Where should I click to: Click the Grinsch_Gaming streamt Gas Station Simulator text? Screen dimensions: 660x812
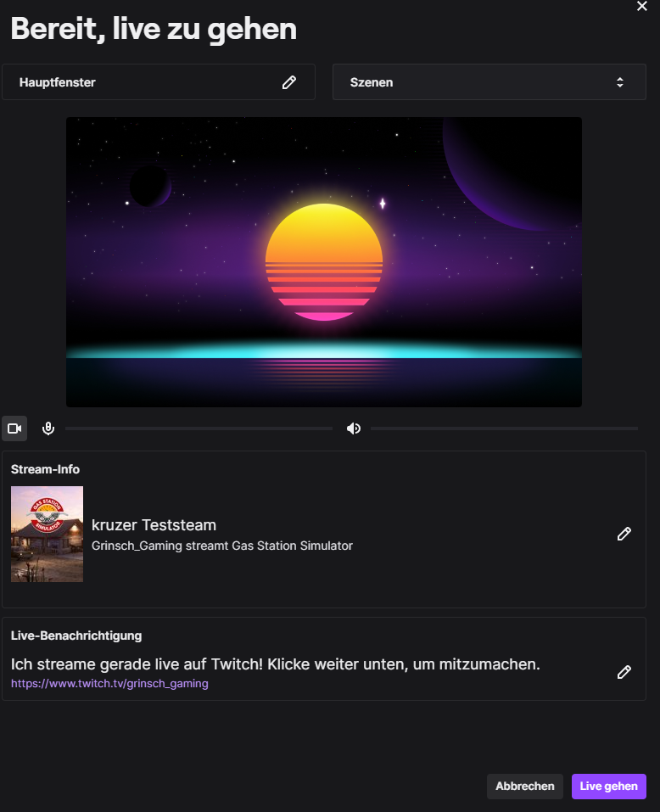[x=221, y=546]
